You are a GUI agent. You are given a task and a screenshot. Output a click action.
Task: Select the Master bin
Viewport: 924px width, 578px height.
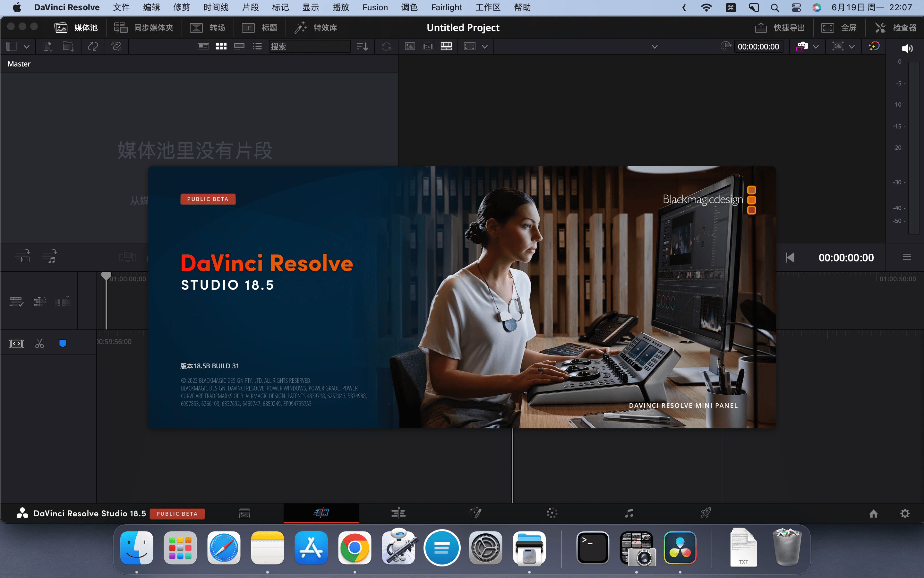click(19, 64)
